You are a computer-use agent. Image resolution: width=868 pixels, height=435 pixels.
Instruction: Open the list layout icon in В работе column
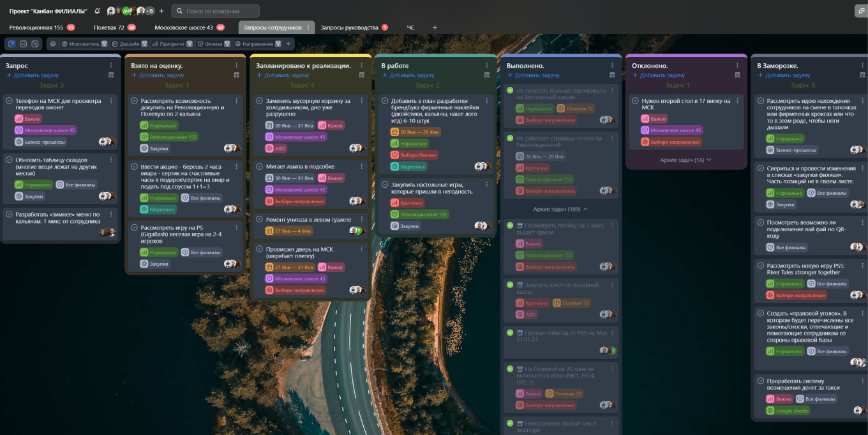point(487,75)
